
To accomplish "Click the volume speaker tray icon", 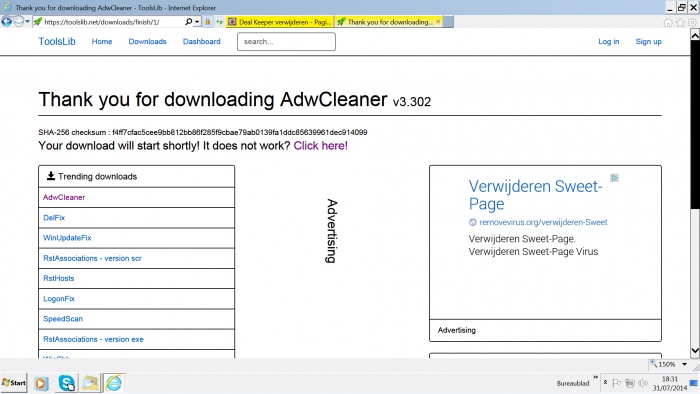I will [643, 383].
